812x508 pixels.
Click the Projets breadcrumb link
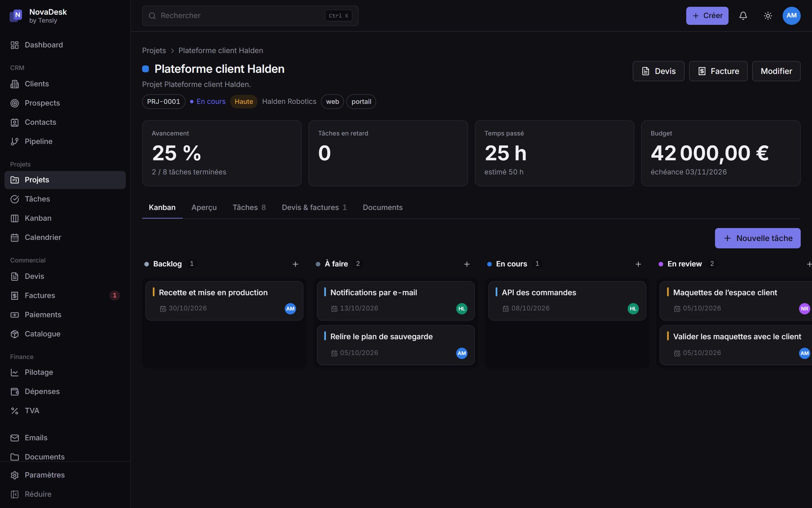154,50
